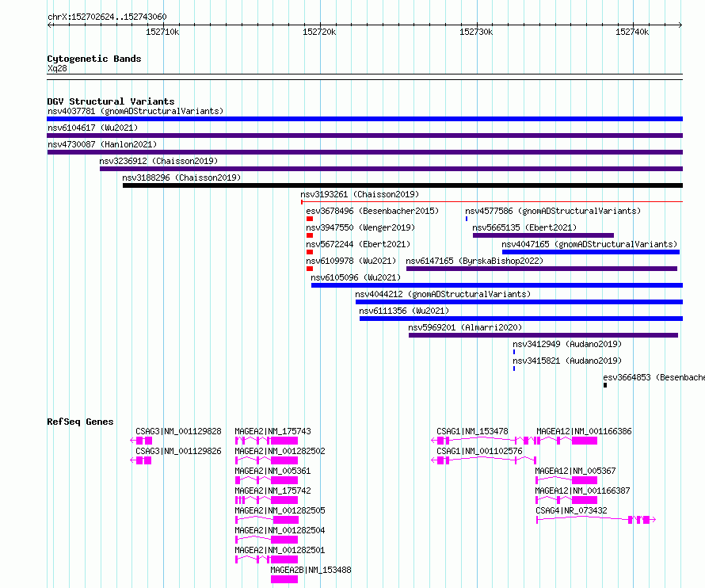Click MAGEA12|NM_001166386 label
Image resolution: width=705 pixels, height=588 pixels.
[x=584, y=431]
